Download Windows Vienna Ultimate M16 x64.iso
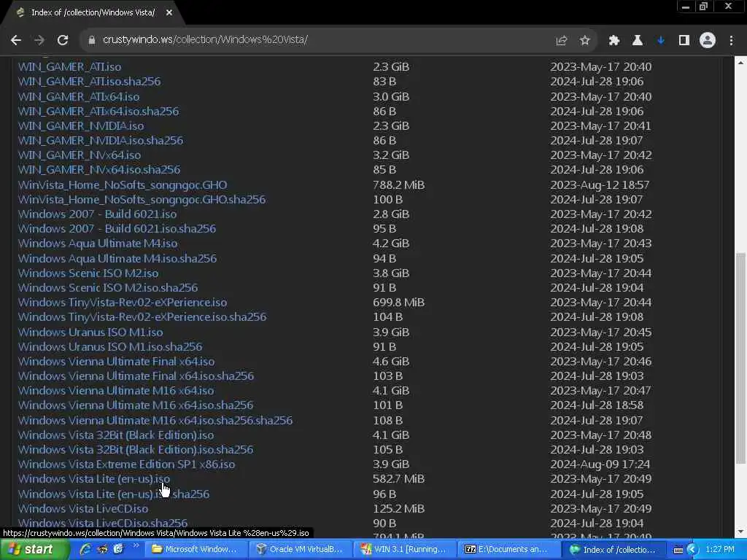Viewport: 747px width, 560px height. (116, 391)
